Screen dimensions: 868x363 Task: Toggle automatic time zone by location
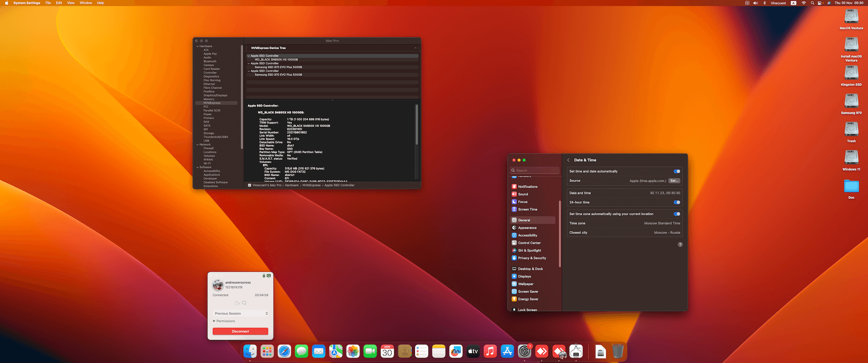click(x=677, y=214)
